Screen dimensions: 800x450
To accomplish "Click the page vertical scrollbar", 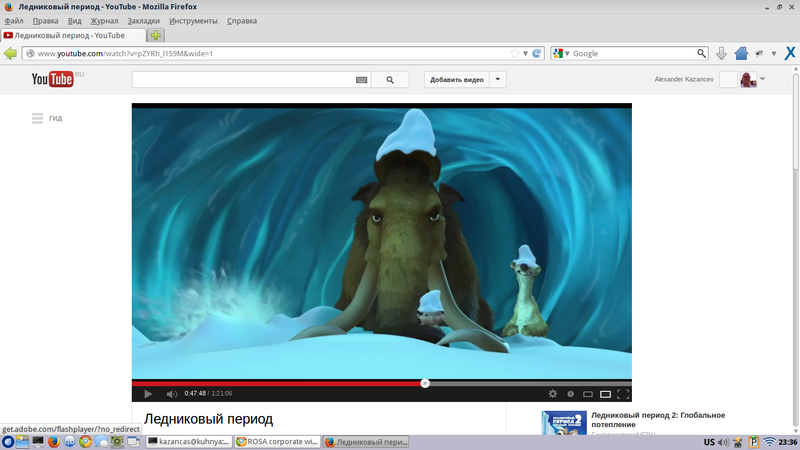I will point(795,122).
